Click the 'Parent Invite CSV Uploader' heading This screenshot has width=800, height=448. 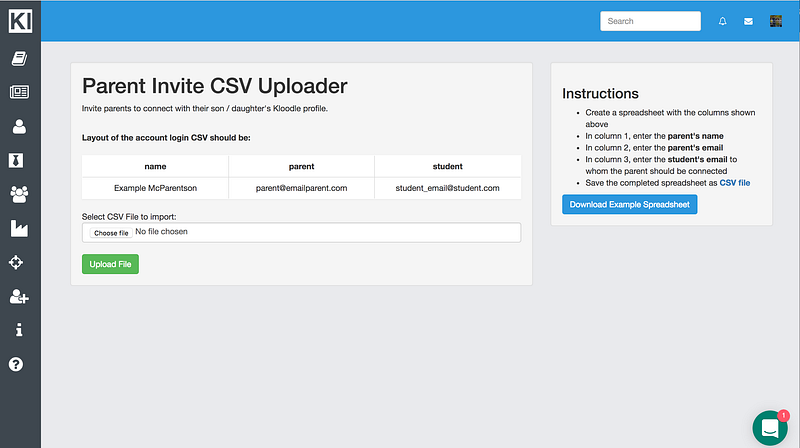point(215,86)
